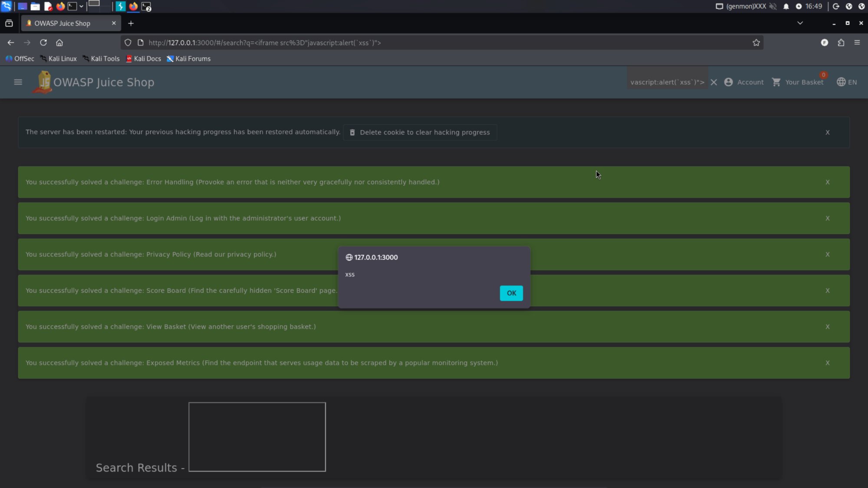The width and height of the screenshot is (868, 488).
Task: Open Your Basket
Action: (798, 82)
